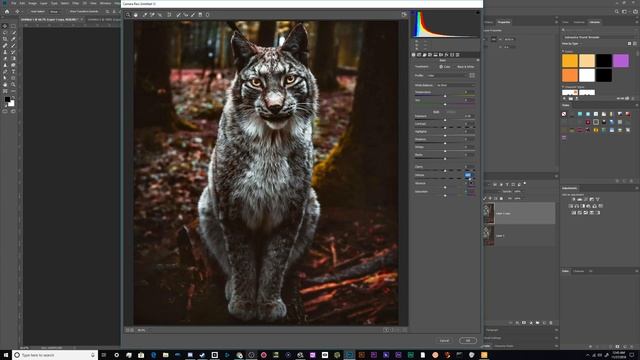Open the HSL Adjustments panel tab icon
Screen dimensions: 640x360
click(x=430, y=55)
